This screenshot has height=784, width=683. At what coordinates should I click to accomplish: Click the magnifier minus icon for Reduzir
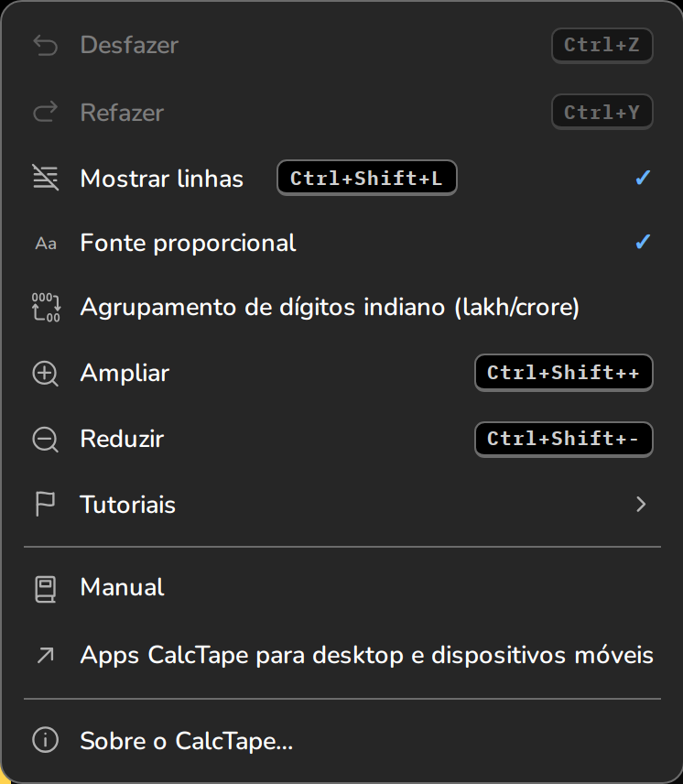46,440
